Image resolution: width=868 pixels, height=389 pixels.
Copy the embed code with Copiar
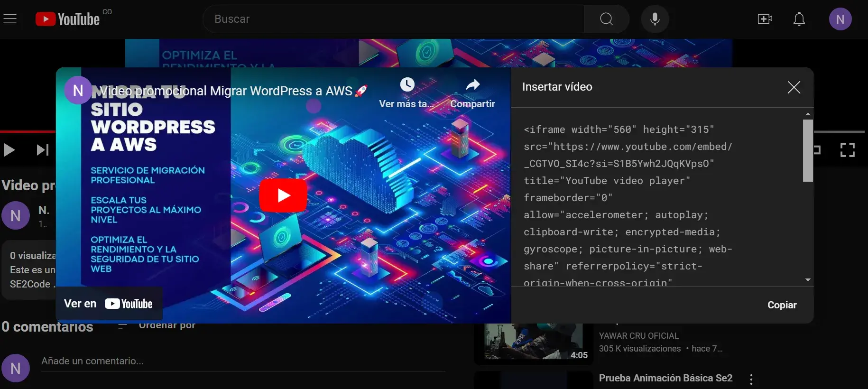pyautogui.click(x=782, y=305)
